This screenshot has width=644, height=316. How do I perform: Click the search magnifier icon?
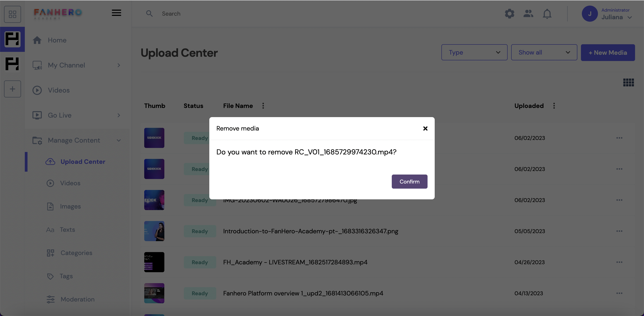point(150,13)
